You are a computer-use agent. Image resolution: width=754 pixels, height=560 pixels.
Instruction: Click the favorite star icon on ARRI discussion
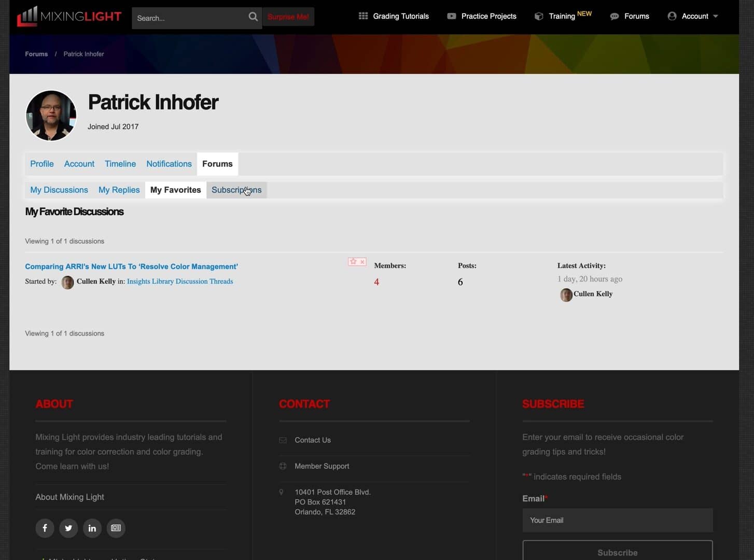353,261
